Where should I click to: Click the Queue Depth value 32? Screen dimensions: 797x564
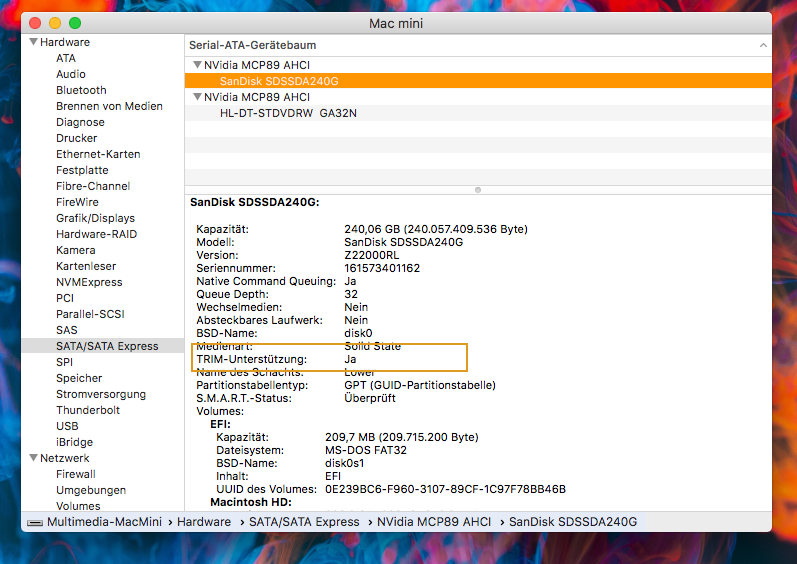[x=351, y=294]
